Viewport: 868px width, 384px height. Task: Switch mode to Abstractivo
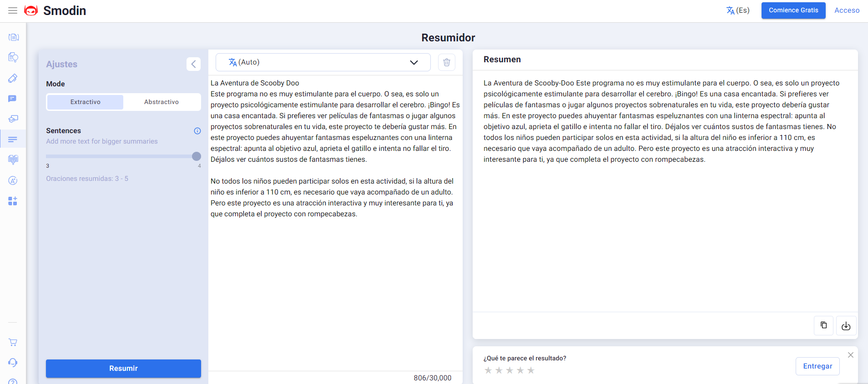(161, 102)
